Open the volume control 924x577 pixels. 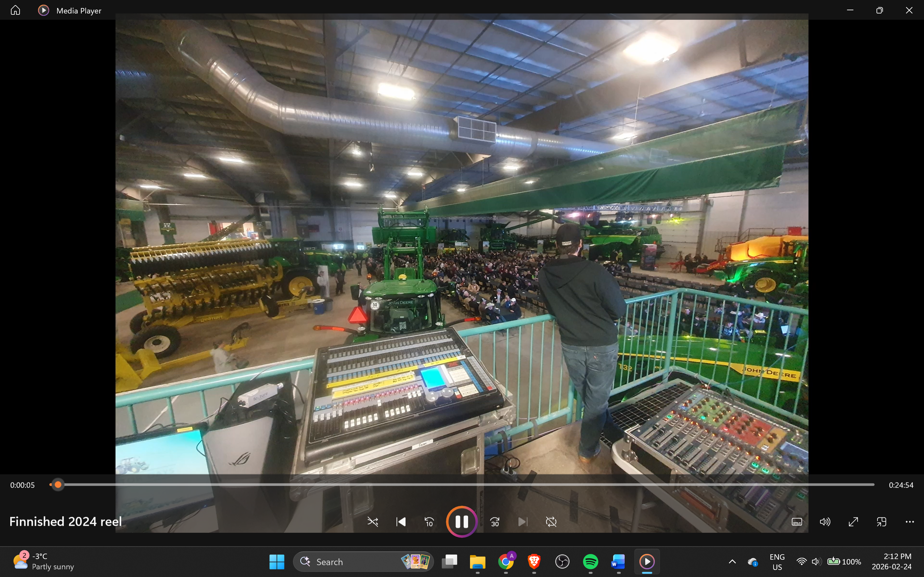point(825,522)
